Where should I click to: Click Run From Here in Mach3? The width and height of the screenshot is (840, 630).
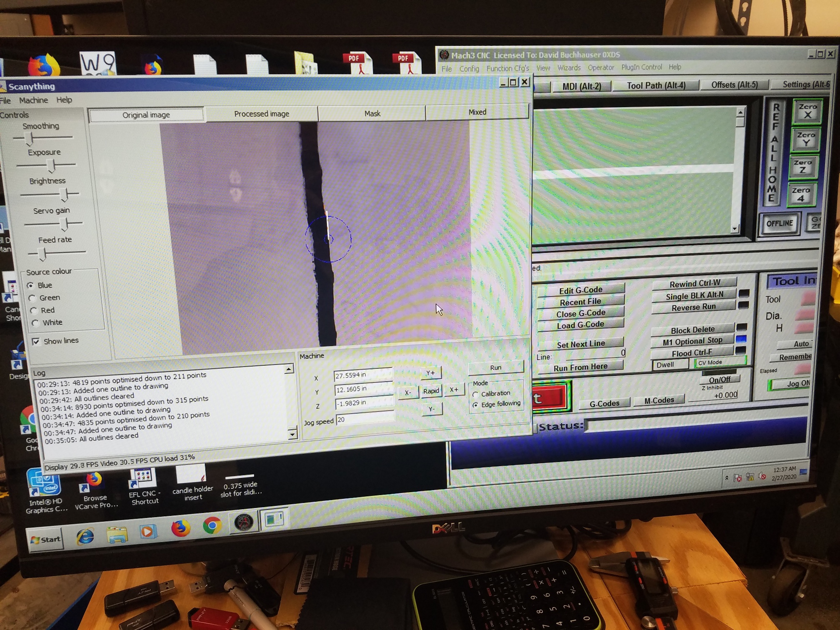[580, 367]
